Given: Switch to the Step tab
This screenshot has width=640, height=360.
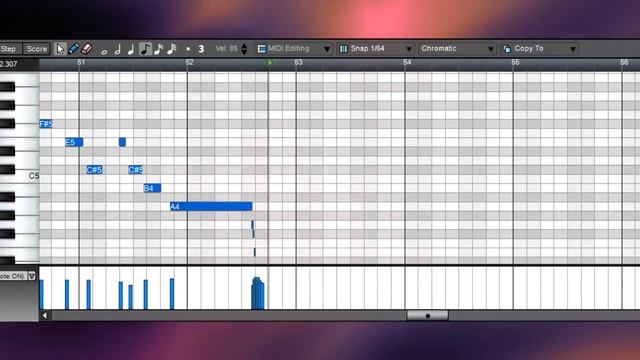Looking at the screenshot, I should (x=9, y=49).
